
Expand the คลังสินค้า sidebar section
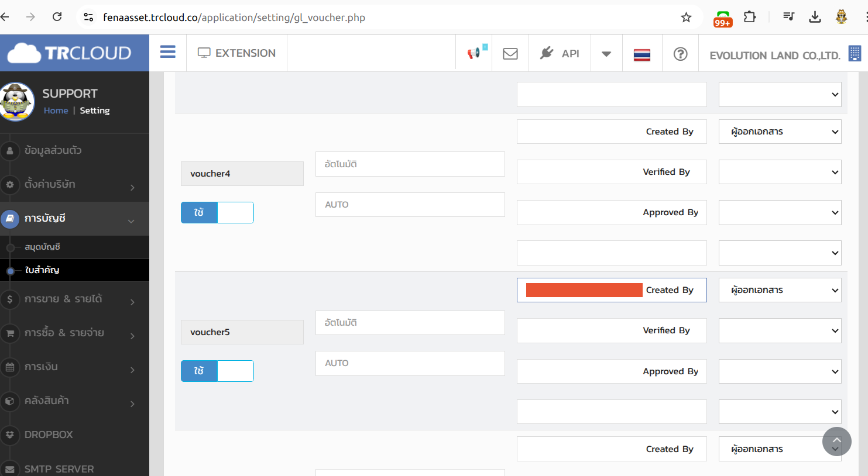pyautogui.click(x=74, y=401)
